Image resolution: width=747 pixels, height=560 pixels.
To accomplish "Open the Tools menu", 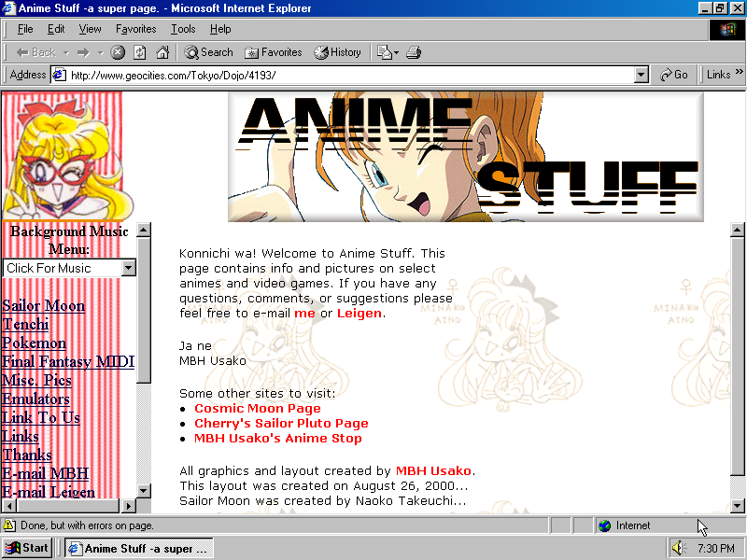I will (183, 29).
